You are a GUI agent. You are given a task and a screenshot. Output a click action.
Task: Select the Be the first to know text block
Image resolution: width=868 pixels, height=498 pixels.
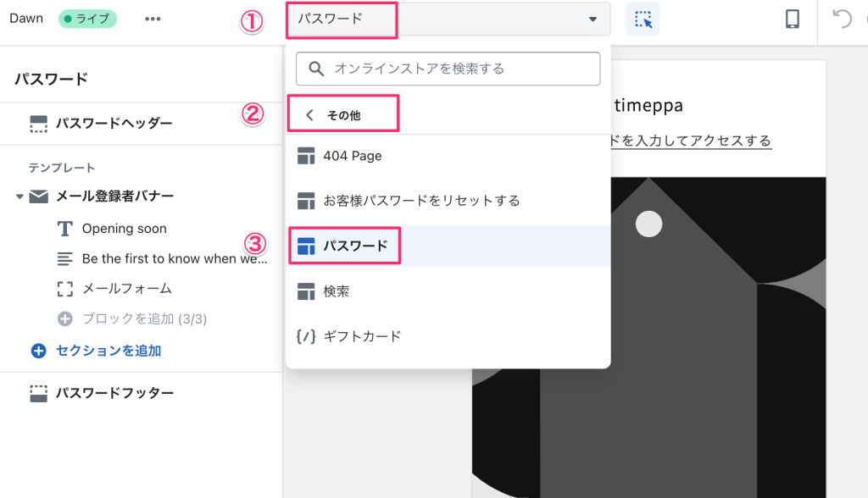174,259
